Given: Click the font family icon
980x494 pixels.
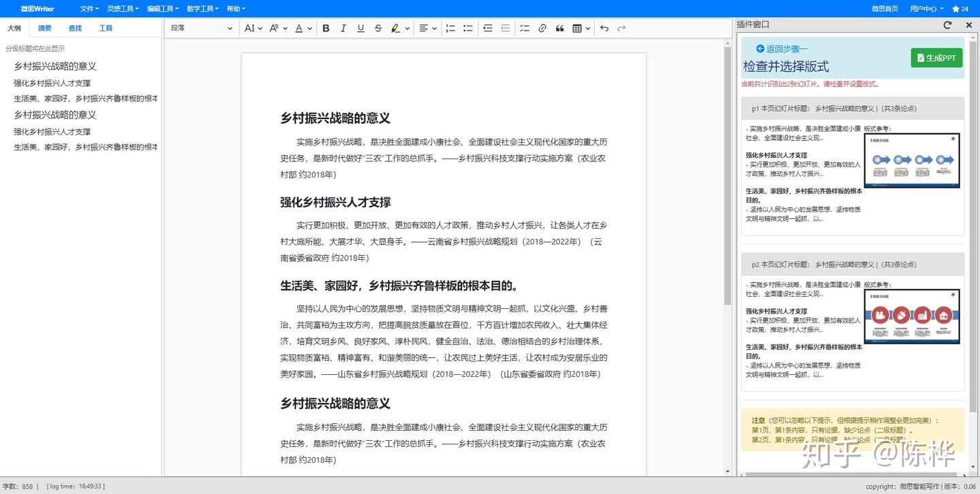Looking at the screenshot, I should [x=274, y=28].
